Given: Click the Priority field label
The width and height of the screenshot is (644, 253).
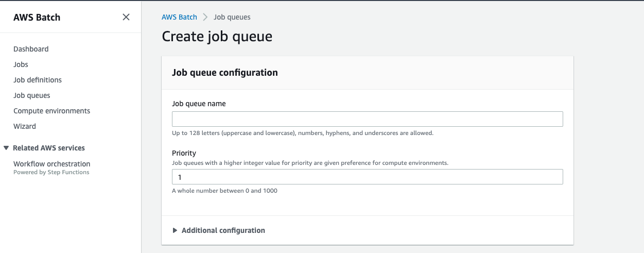Looking at the screenshot, I should coord(184,153).
